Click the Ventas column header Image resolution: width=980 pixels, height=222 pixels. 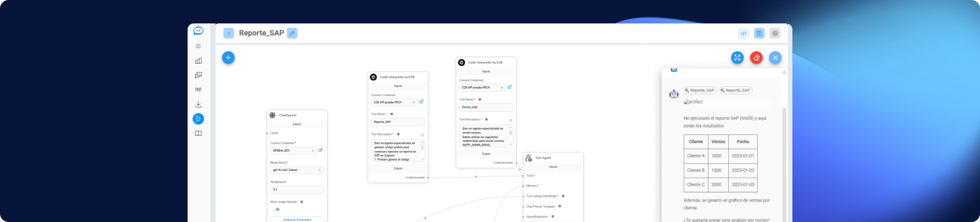pos(718,142)
